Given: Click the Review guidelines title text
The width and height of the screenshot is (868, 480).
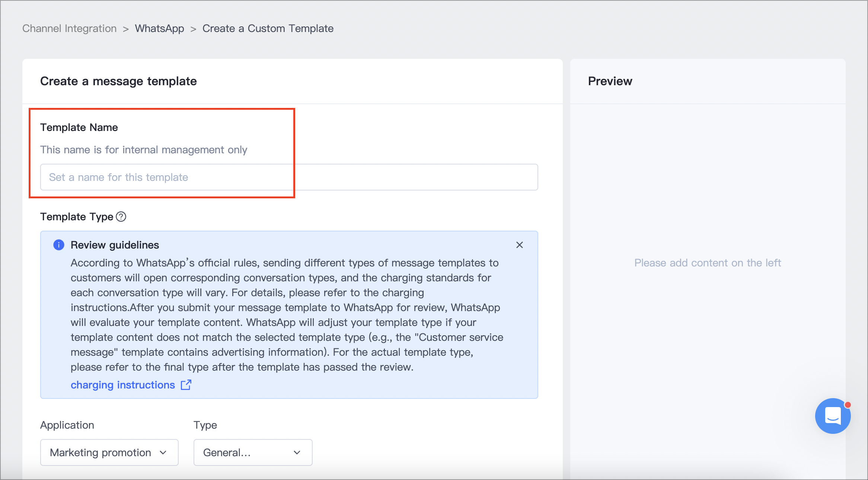Looking at the screenshot, I should click(x=115, y=245).
